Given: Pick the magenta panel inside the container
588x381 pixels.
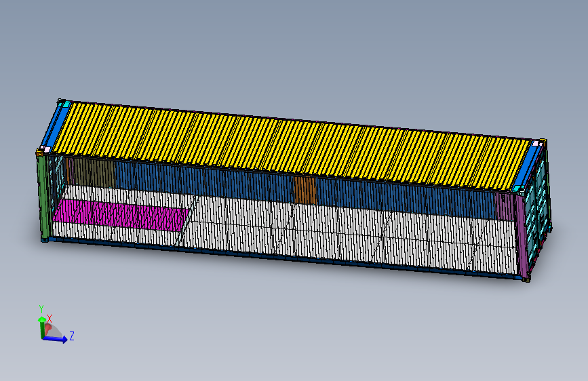Looking at the screenshot, I should 122,215.
